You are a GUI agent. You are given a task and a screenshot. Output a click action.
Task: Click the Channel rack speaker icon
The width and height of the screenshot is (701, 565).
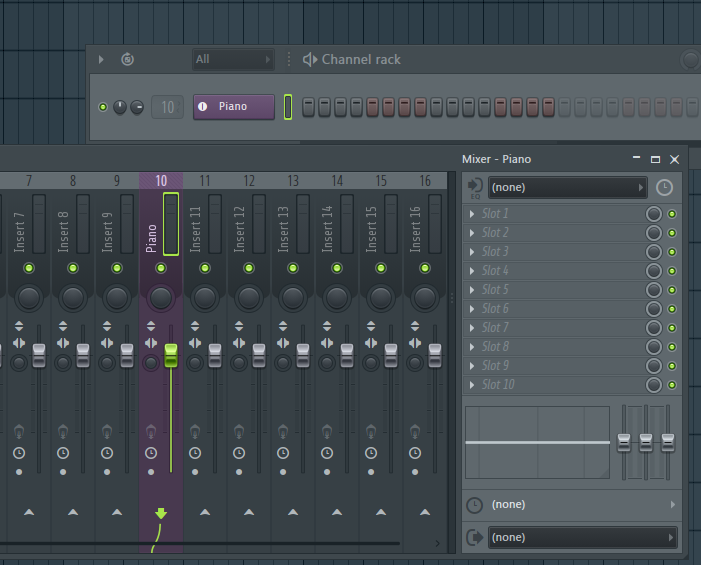(x=310, y=59)
